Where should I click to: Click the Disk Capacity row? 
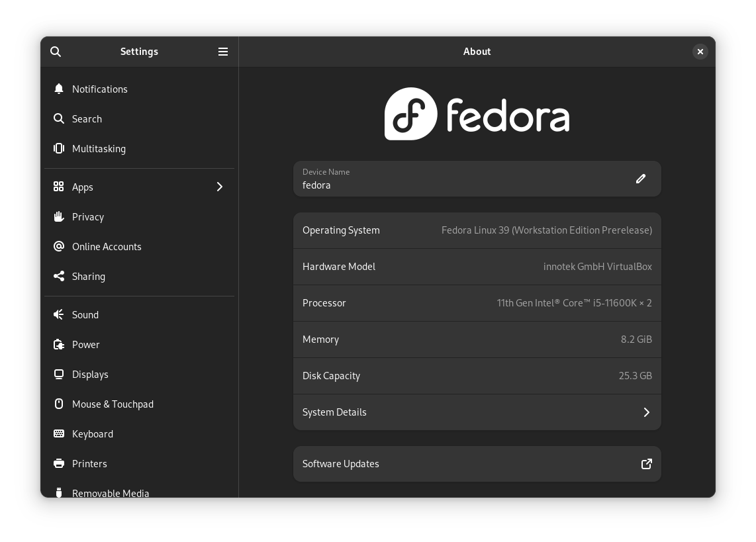coord(477,375)
